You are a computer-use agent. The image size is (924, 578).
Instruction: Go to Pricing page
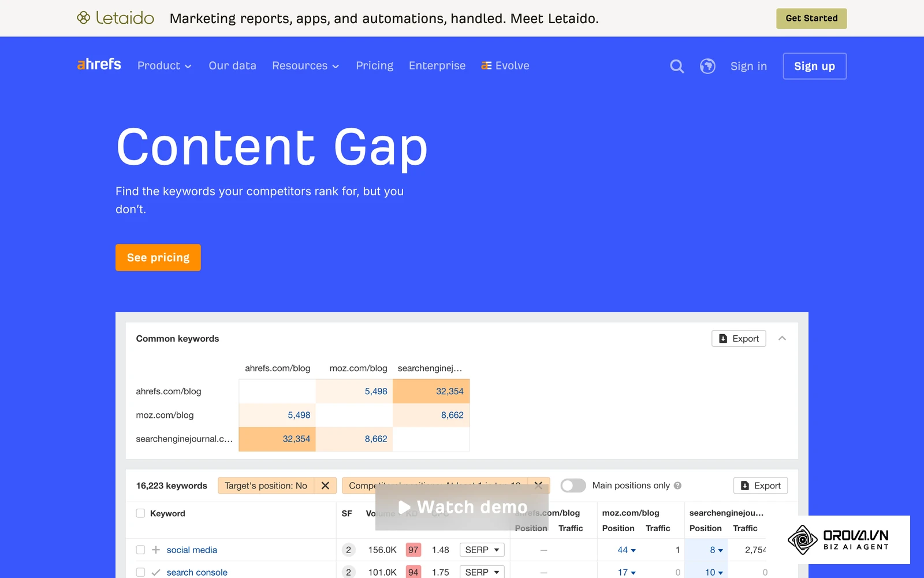tap(374, 66)
